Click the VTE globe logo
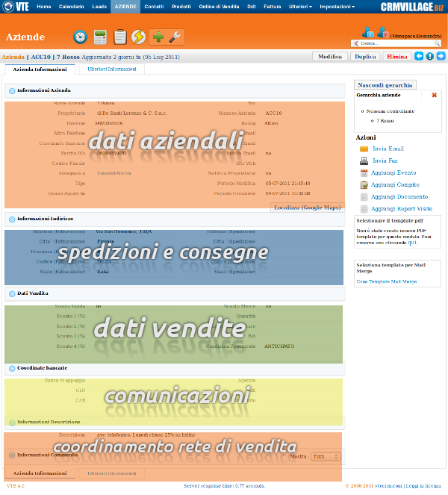Screen dimensions: 448x495 tap(8, 6)
